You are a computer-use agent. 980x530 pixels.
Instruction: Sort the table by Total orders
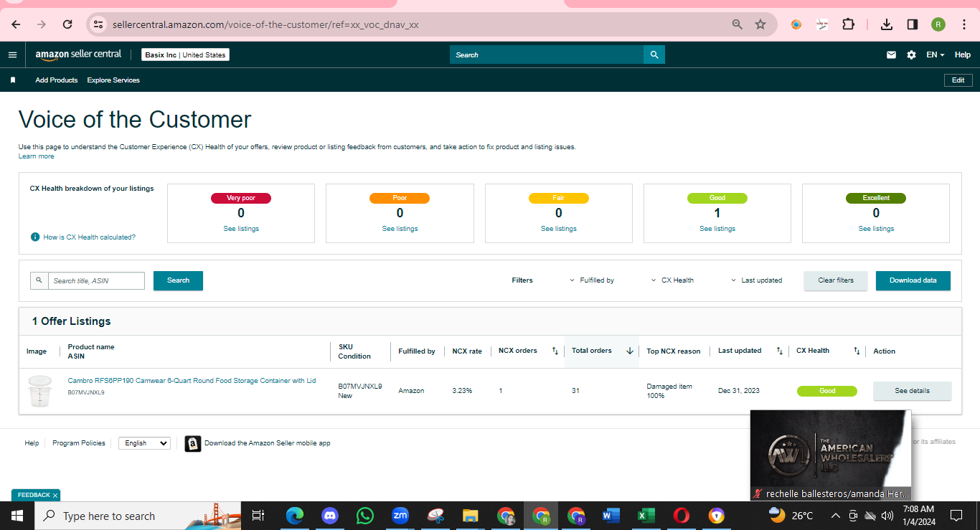click(630, 351)
